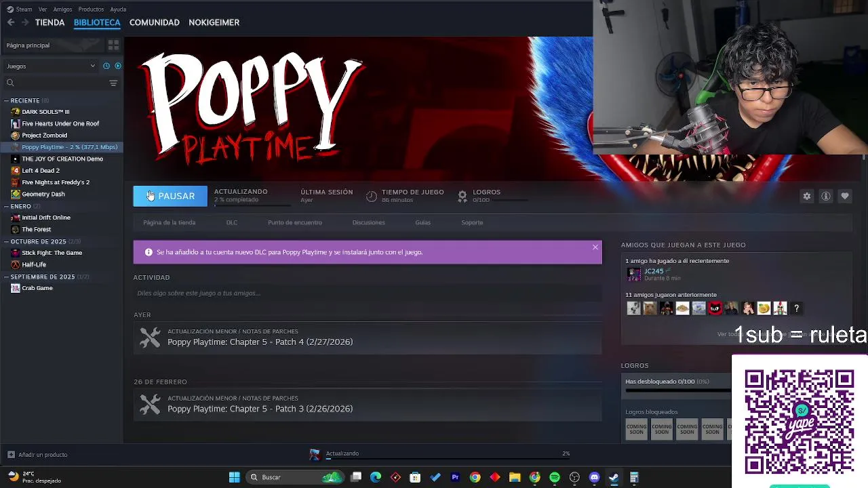868x488 pixels.
Task: Click the activity comment input field
Action: [368, 293]
